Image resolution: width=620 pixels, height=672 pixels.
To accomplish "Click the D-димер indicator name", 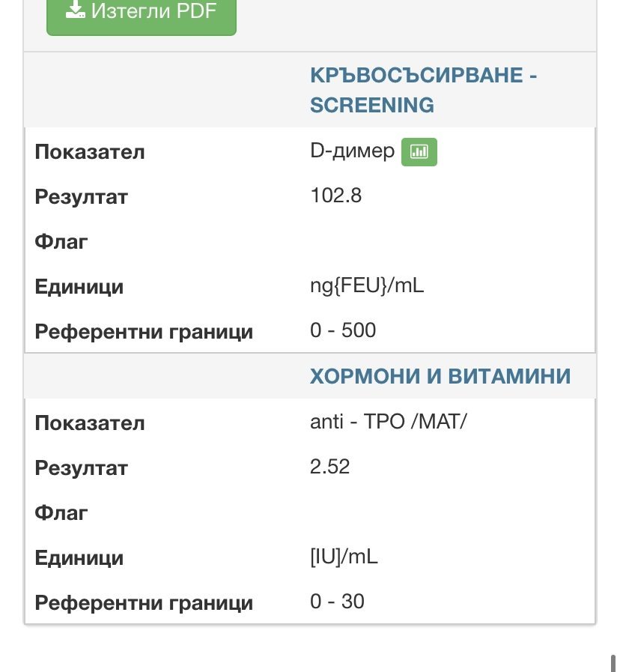I will [352, 151].
